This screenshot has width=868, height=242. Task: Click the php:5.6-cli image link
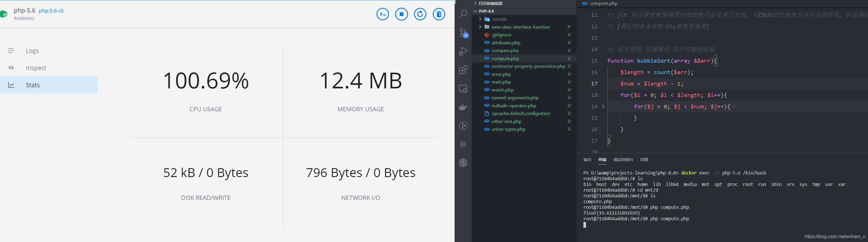pyautogui.click(x=51, y=11)
